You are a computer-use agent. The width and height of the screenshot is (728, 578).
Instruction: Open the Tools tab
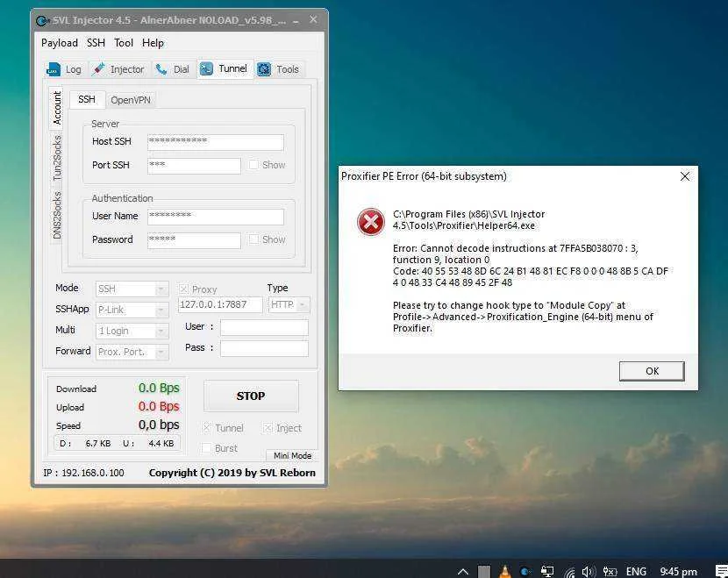pyautogui.click(x=278, y=69)
